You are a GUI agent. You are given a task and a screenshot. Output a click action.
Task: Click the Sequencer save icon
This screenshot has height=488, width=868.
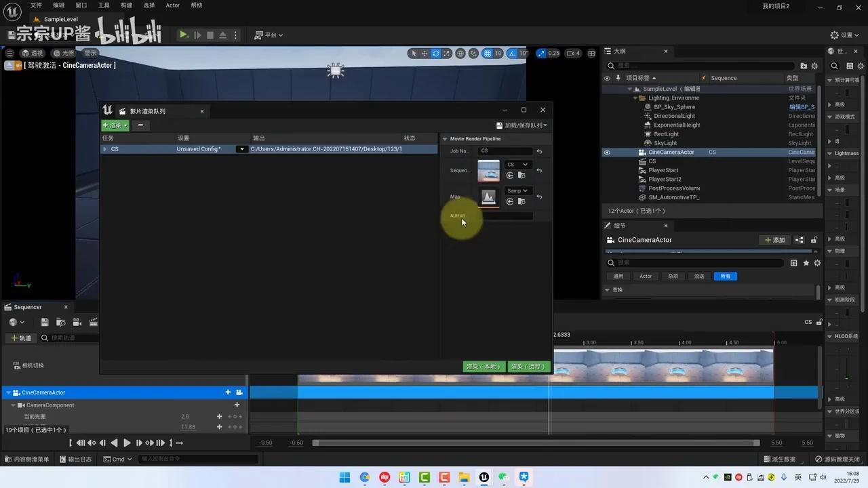coord(44,323)
